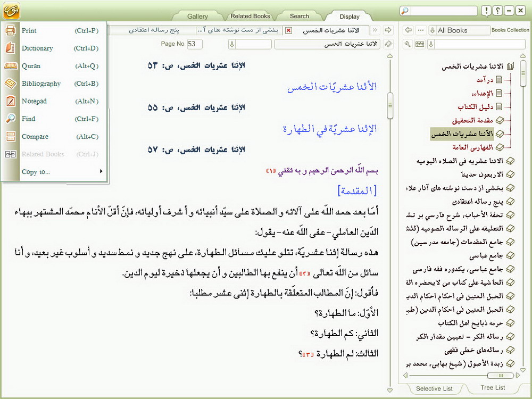Viewport: 532px width, 399px height.
Task: Open the Related Books tab
Action: pyautogui.click(x=250, y=16)
